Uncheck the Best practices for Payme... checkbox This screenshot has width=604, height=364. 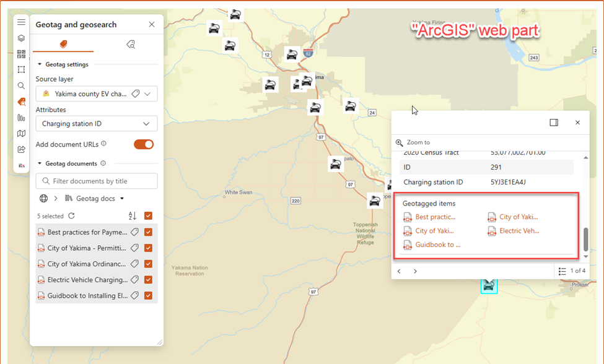tap(148, 232)
